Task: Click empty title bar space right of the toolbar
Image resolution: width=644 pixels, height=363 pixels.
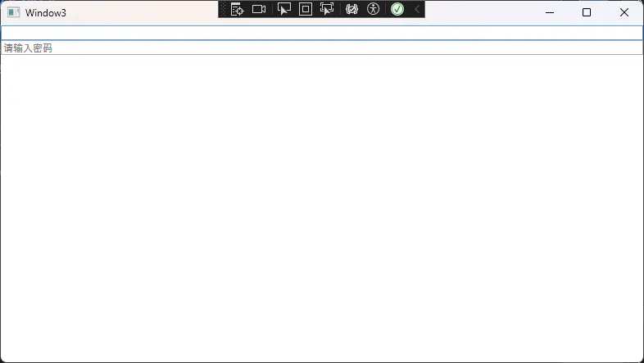Action: click(475, 12)
